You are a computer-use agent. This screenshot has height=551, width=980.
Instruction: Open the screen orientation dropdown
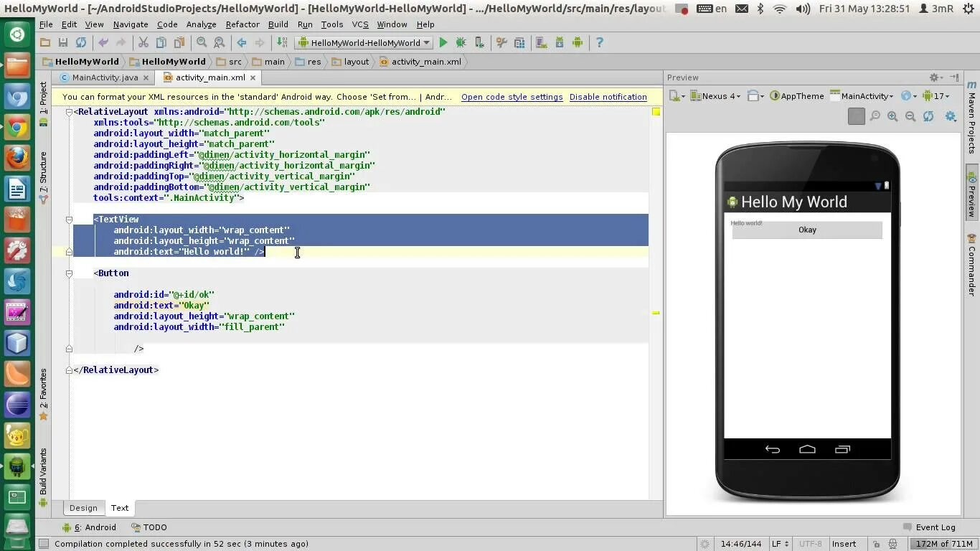[755, 95]
